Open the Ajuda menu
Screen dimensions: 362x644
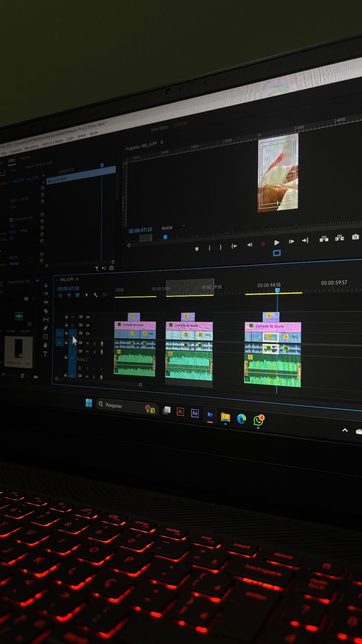93,133
